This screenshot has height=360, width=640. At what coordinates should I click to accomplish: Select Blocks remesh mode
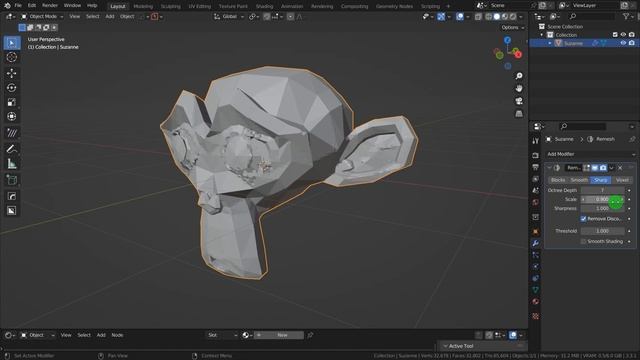(x=558, y=180)
